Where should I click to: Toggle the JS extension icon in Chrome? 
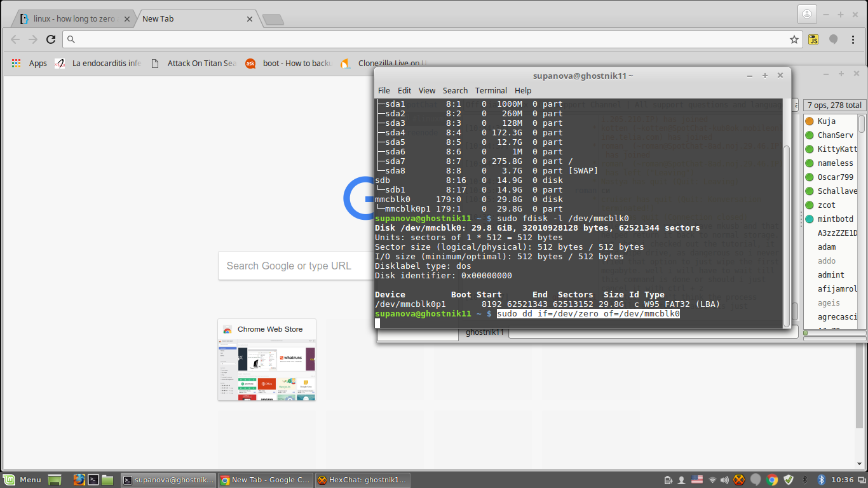point(813,39)
